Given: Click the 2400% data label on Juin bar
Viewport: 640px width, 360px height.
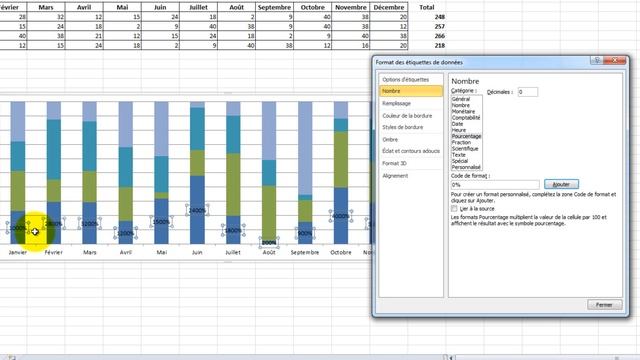Looking at the screenshot, I should [x=197, y=210].
